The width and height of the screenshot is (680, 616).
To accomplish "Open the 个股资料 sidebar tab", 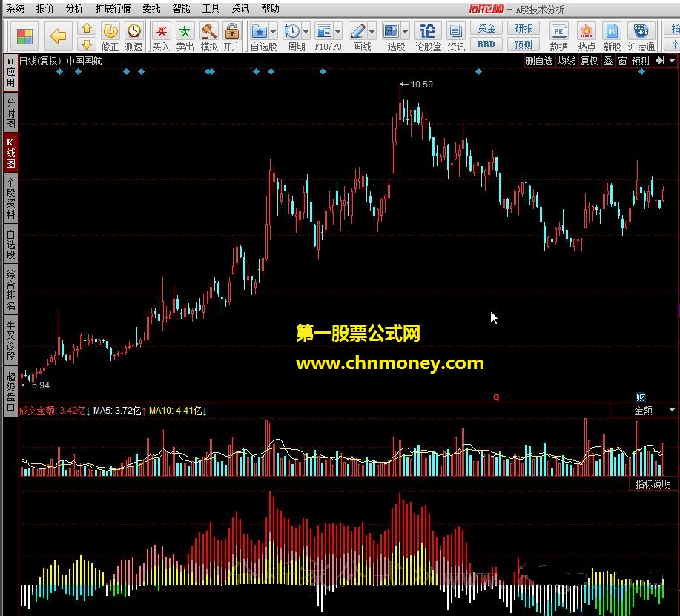I will click(10, 198).
